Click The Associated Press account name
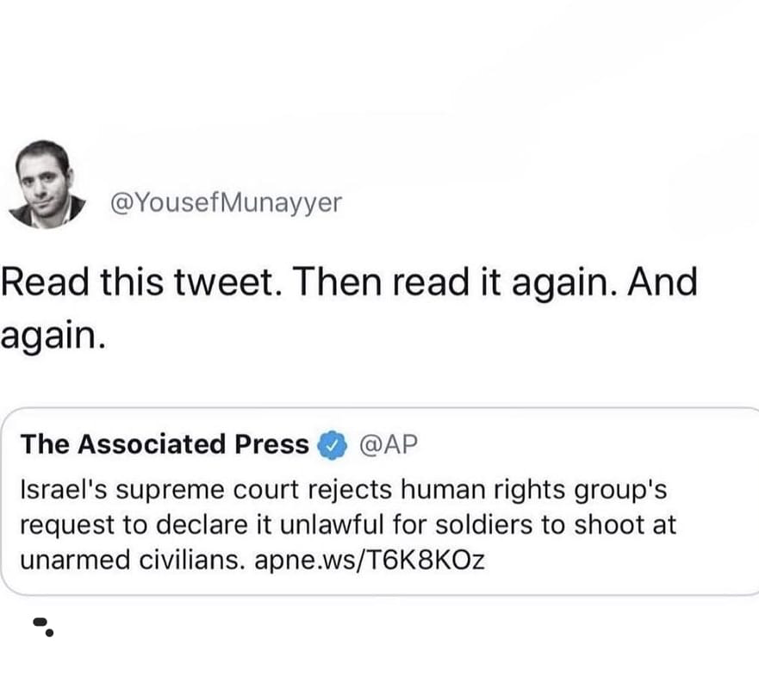 click(x=165, y=444)
